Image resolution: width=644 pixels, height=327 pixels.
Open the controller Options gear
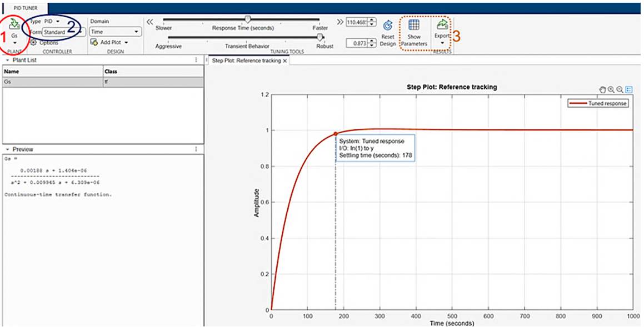coord(34,42)
